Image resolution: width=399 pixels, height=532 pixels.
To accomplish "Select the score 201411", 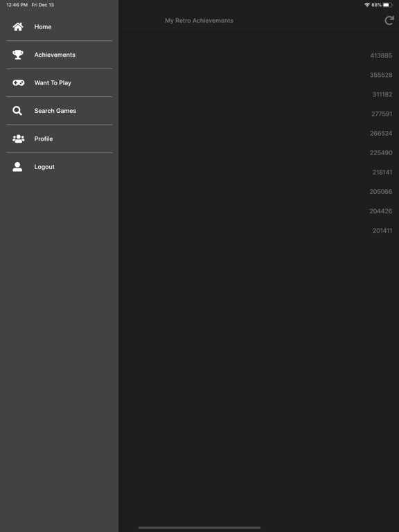I will coord(382,231).
